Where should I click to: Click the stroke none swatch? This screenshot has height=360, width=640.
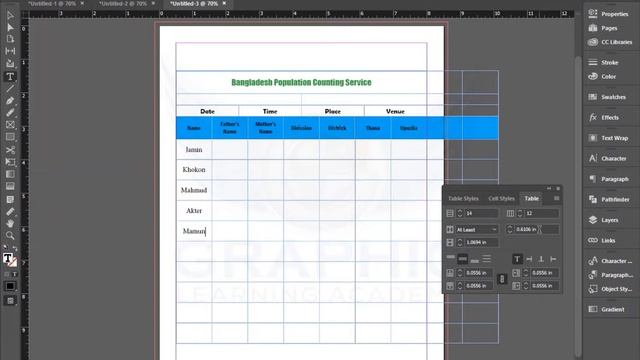(x=13, y=262)
